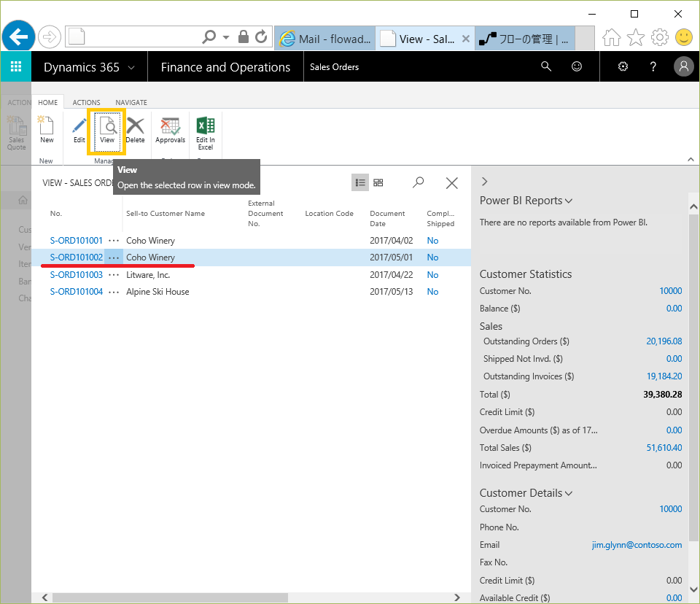Click email jim.glynn@contoso.com
700x604 pixels.
[x=637, y=545]
